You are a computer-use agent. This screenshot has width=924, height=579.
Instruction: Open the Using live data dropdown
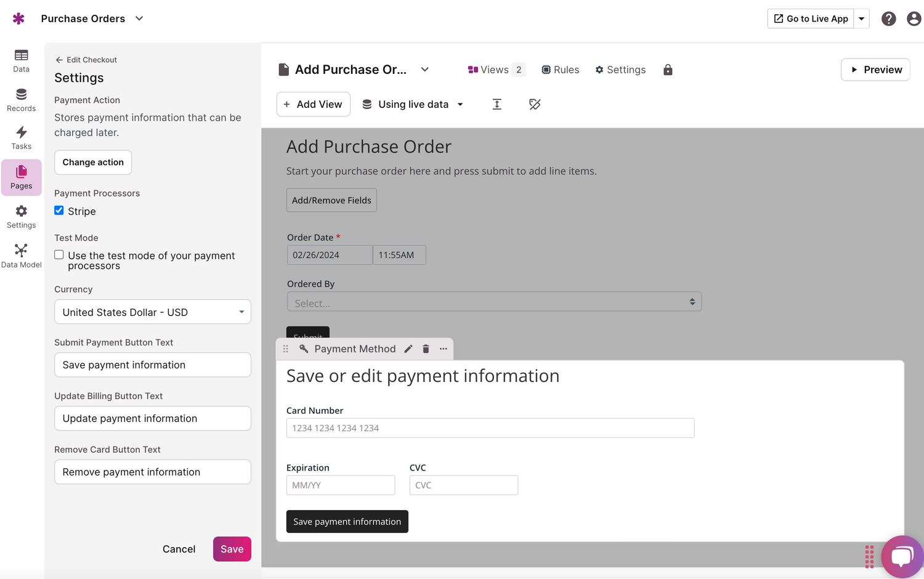coord(413,104)
